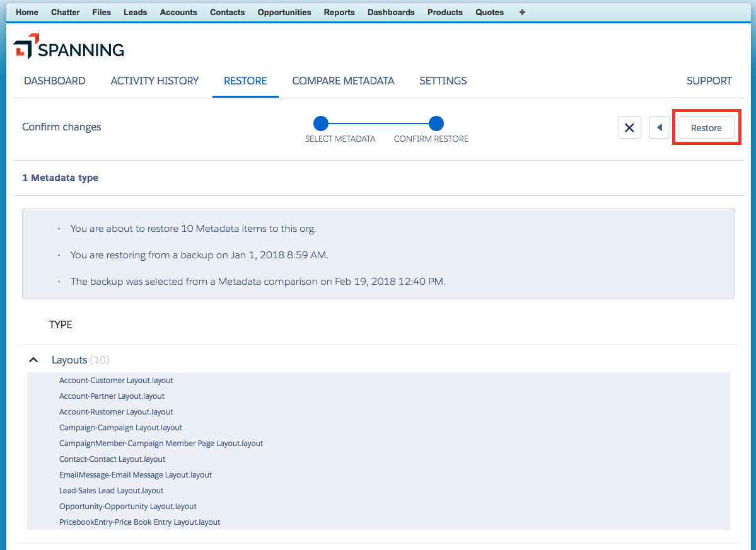This screenshot has height=550, width=756.
Task: Go to the Settings tab
Action: pos(443,81)
